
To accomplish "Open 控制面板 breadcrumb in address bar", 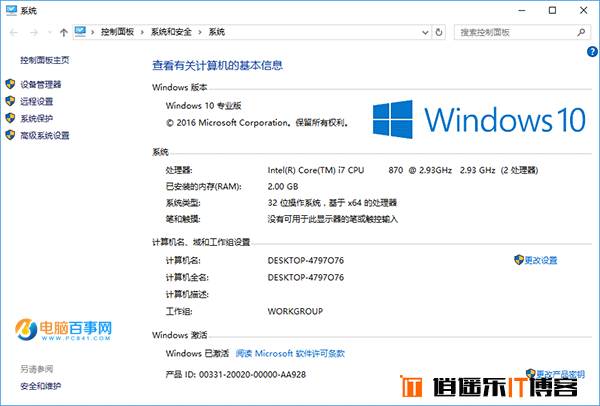I will point(117,32).
